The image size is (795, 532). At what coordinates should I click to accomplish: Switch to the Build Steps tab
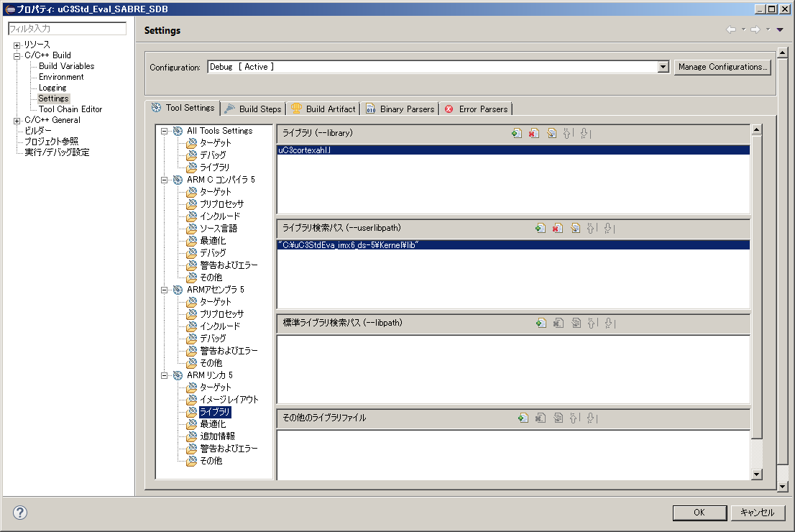253,109
